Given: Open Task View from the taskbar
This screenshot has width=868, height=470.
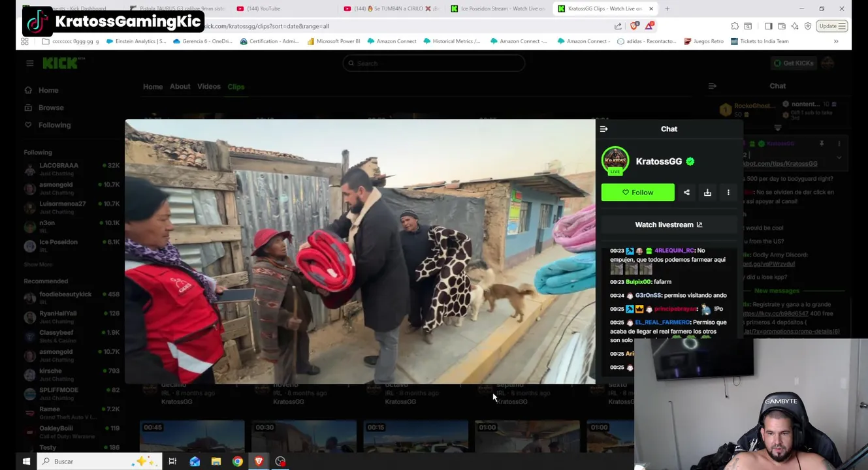Looking at the screenshot, I should tap(172, 462).
